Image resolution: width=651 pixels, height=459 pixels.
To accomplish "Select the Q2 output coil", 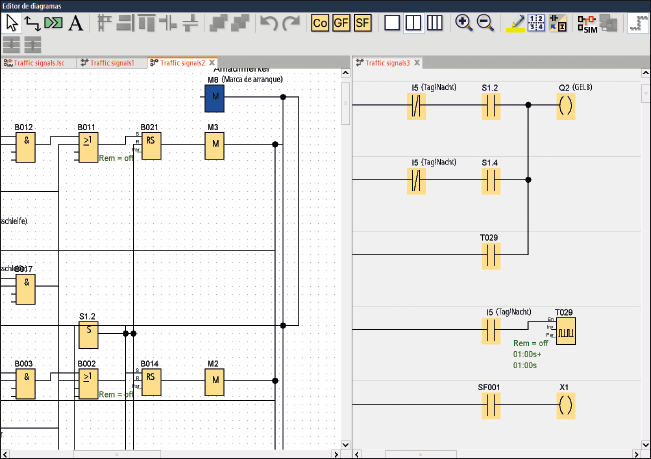I will (x=566, y=107).
